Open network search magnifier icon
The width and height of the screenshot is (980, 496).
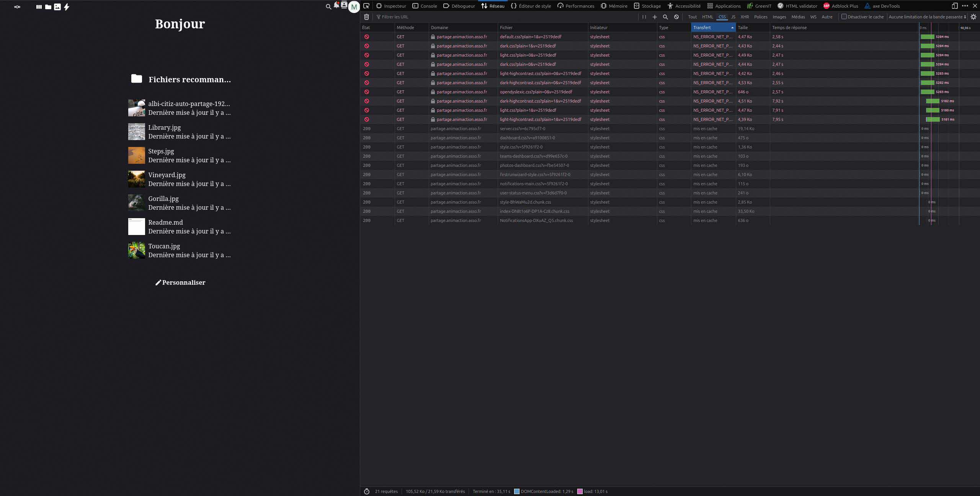(665, 17)
